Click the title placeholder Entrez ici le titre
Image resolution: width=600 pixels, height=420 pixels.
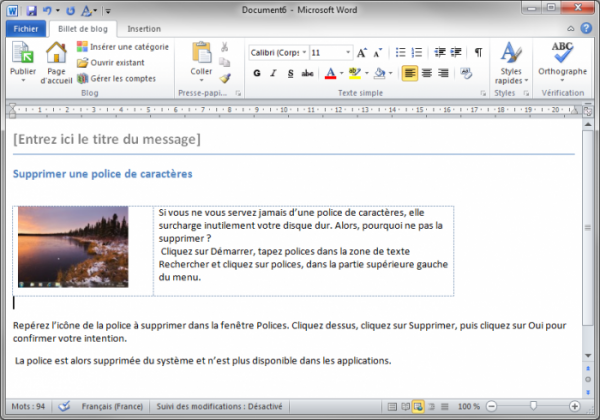(x=107, y=138)
